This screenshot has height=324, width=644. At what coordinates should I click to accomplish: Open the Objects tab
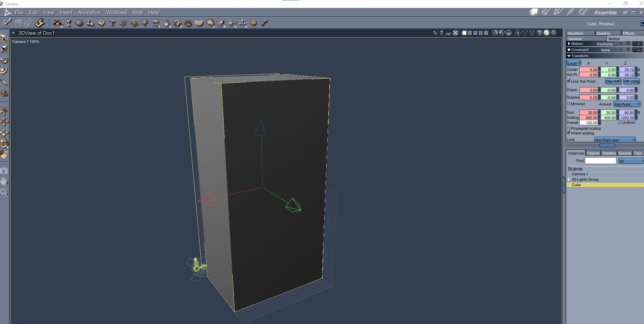[x=593, y=153]
